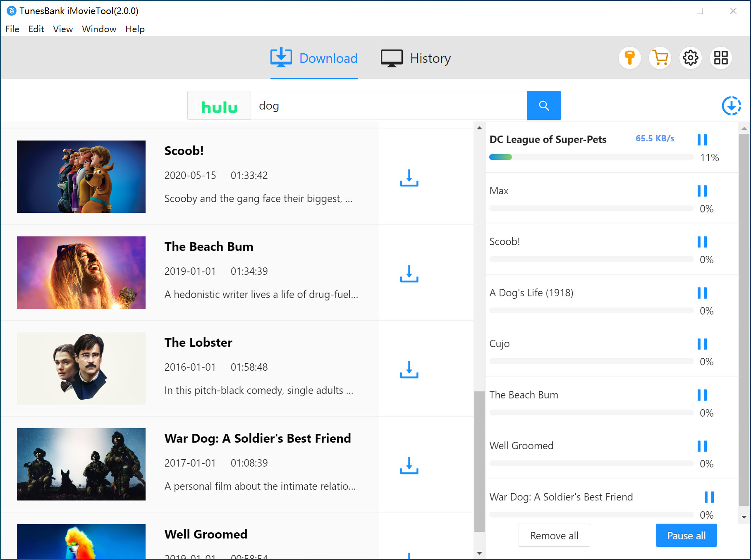Screen dimensions: 751x560
Task: Click the Scoob! title in results
Action: [184, 151]
